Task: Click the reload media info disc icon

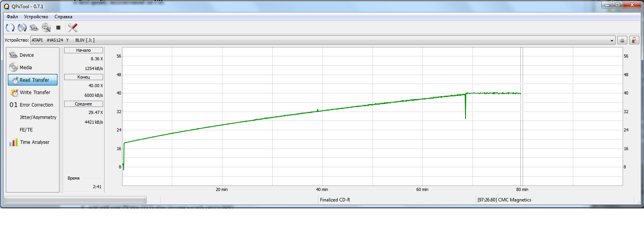Action: coord(22,28)
